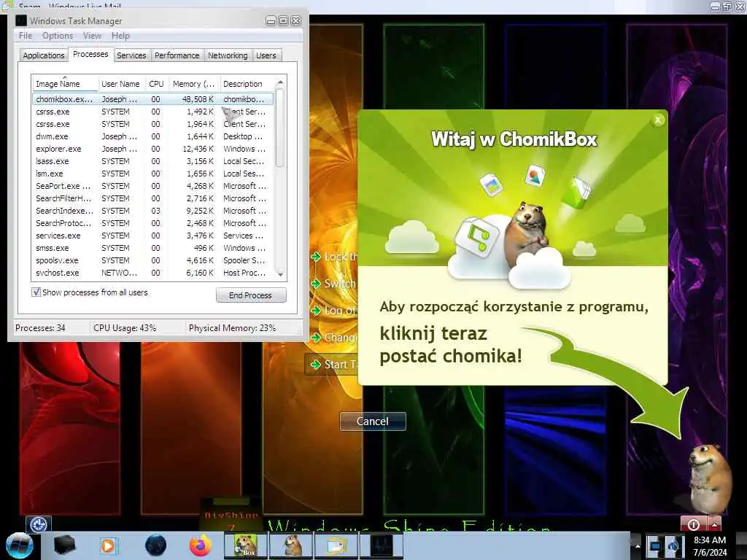Viewport: 747px width, 560px height.
Task: Open shutdown options arrow next to power button
Action: [714, 524]
